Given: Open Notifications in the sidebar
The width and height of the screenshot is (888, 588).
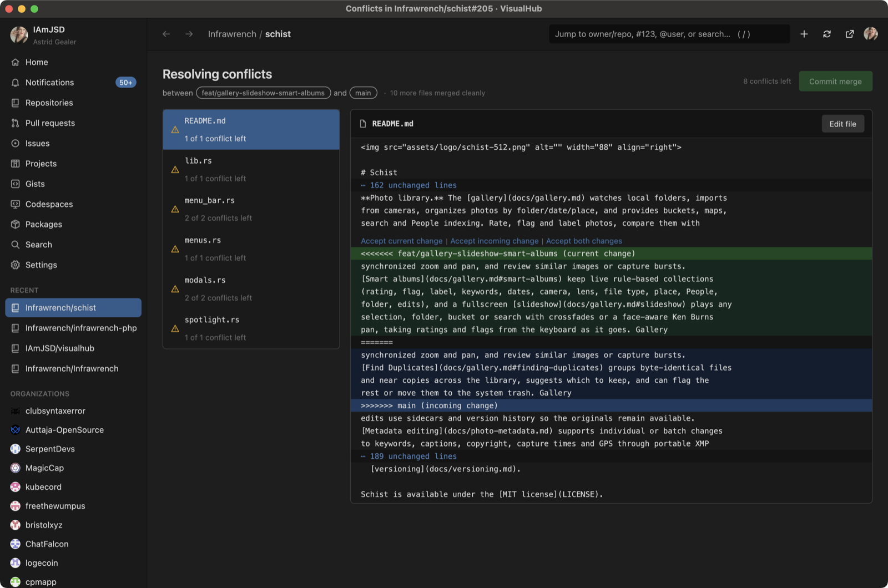Looking at the screenshot, I should pos(73,82).
